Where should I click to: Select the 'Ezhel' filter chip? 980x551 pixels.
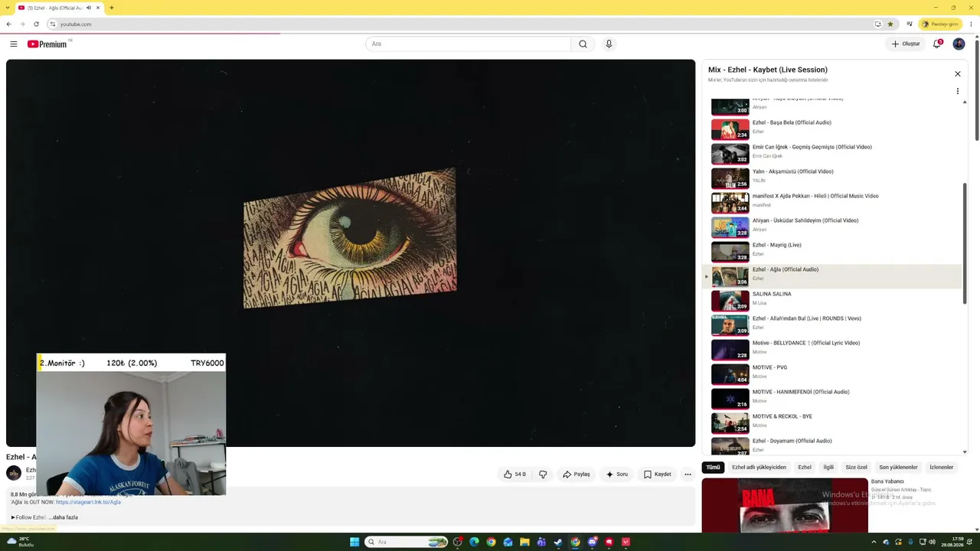coord(805,468)
